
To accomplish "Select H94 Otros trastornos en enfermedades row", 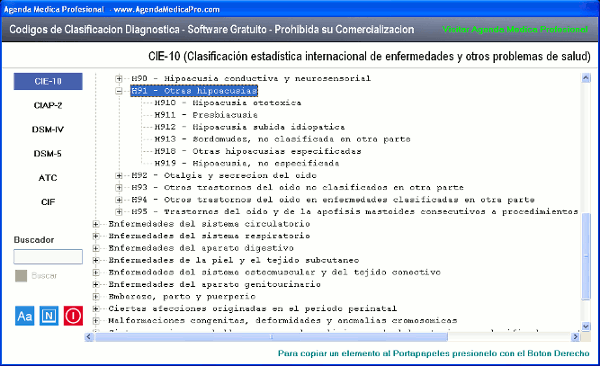I will pos(333,199).
